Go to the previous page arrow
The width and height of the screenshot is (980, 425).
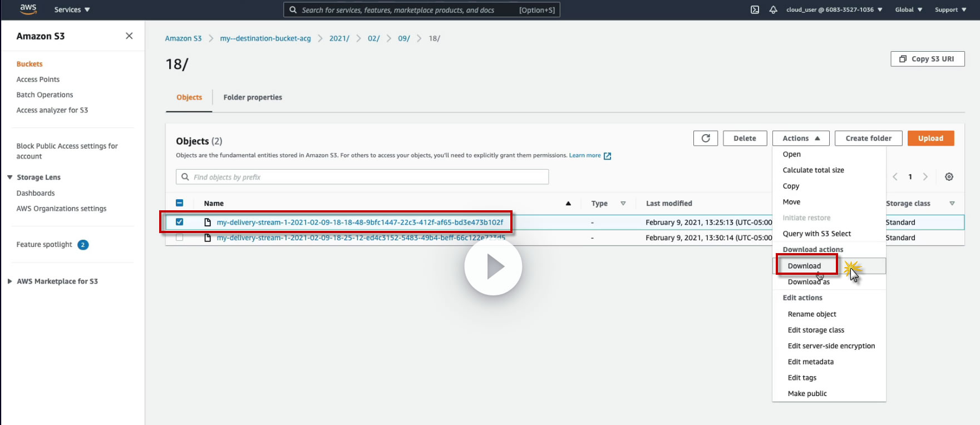pyautogui.click(x=895, y=177)
